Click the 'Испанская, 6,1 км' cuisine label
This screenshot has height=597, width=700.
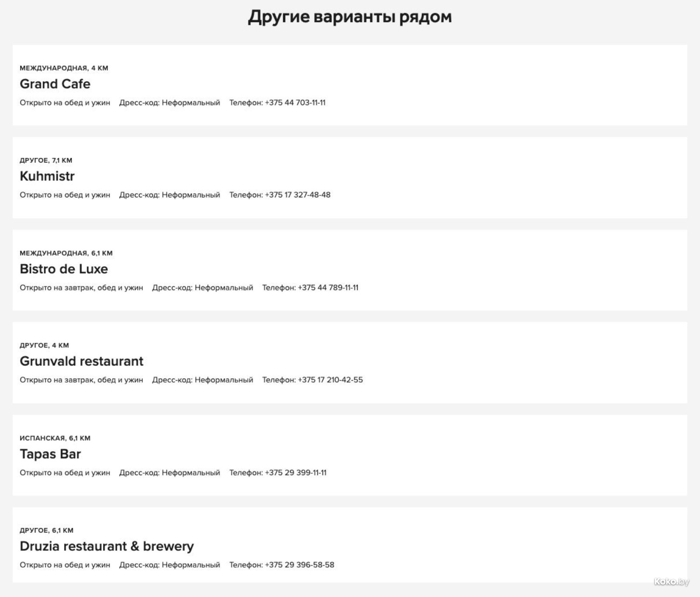click(x=55, y=438)
